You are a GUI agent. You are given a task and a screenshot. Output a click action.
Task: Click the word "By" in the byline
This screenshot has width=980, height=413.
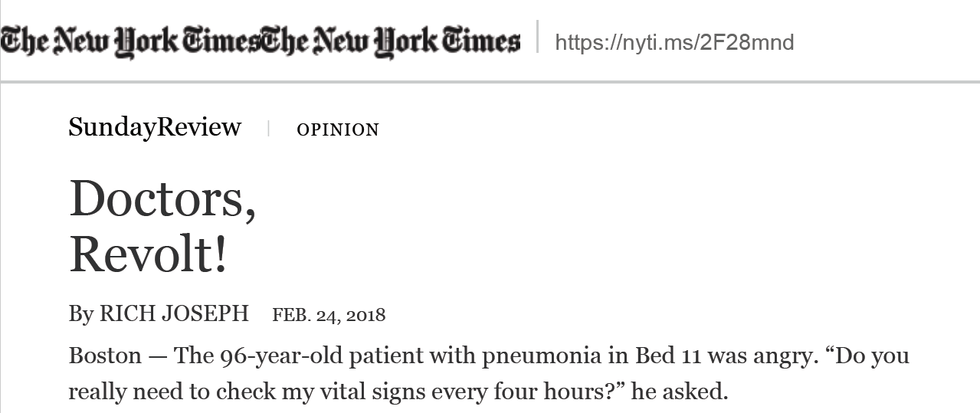[80, 314]
